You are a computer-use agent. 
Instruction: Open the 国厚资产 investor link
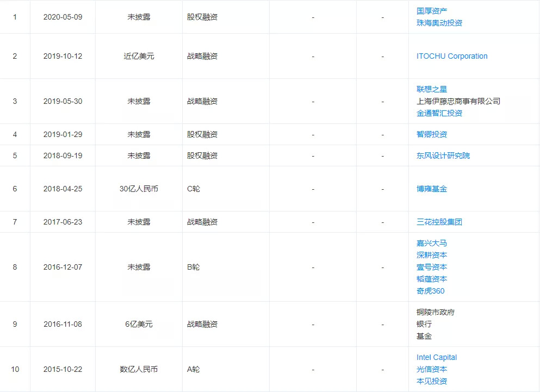coord(432,11)
